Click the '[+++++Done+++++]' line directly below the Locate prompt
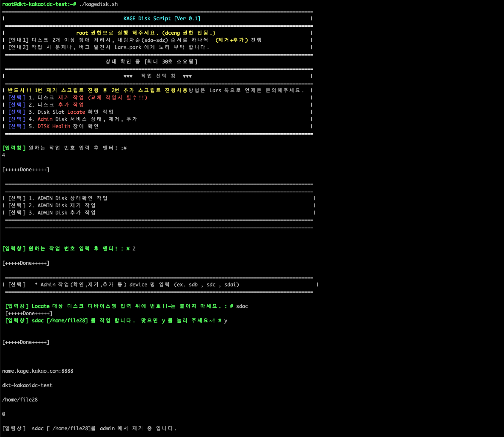 (29, 313)
